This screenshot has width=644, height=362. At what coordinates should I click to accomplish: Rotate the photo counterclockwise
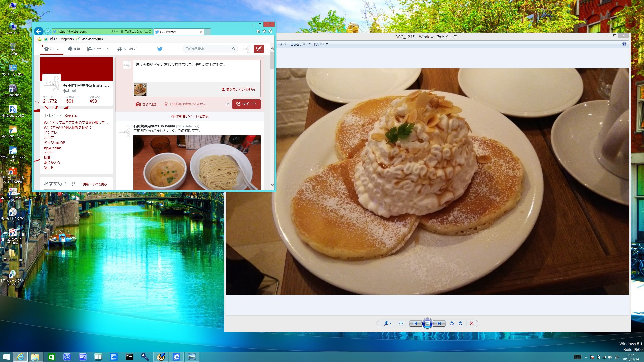[452, 324]
